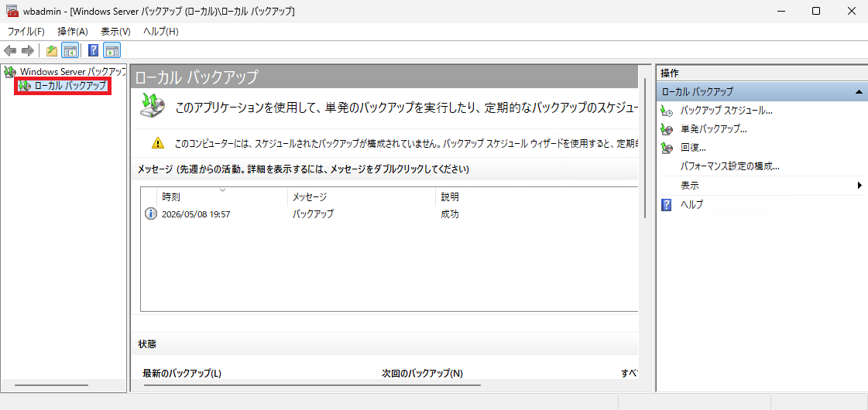Sort by the メッセージ column header
868x410 pixels.
362,197
